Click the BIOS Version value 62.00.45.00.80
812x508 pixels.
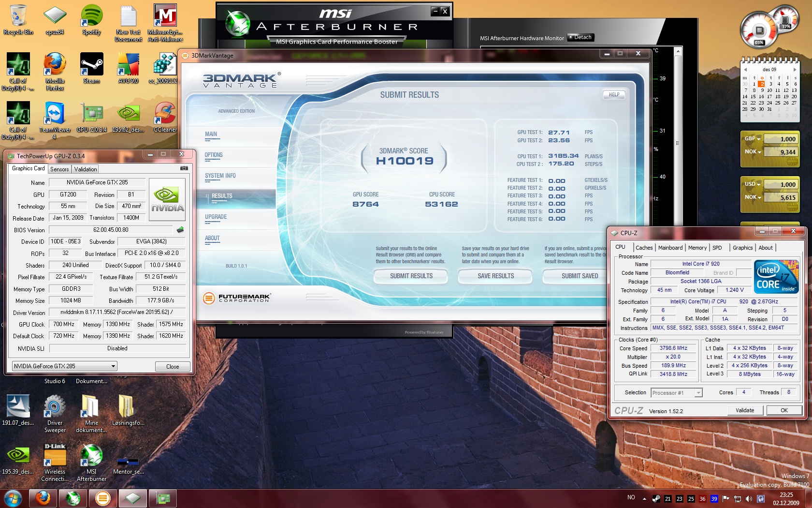[x=111, y=230]
